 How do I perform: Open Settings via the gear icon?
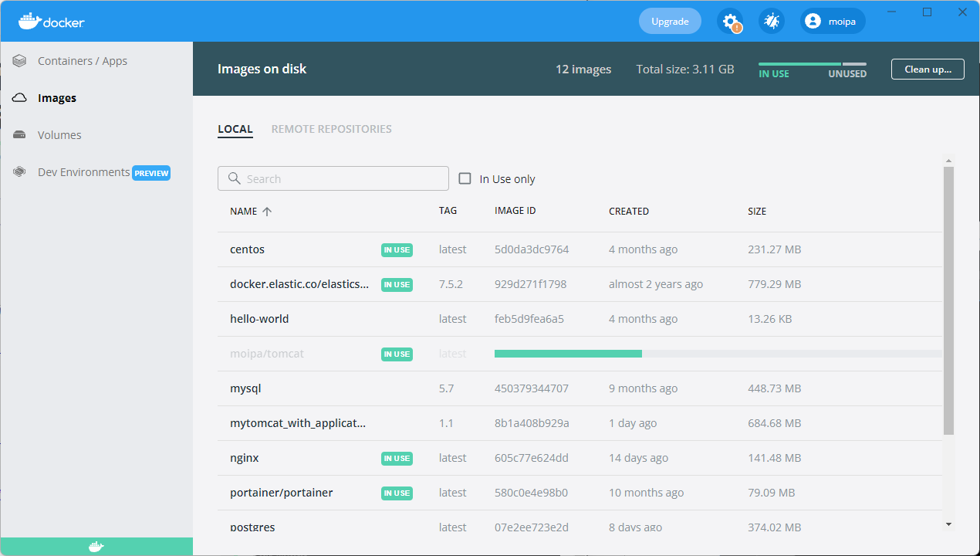730,21
